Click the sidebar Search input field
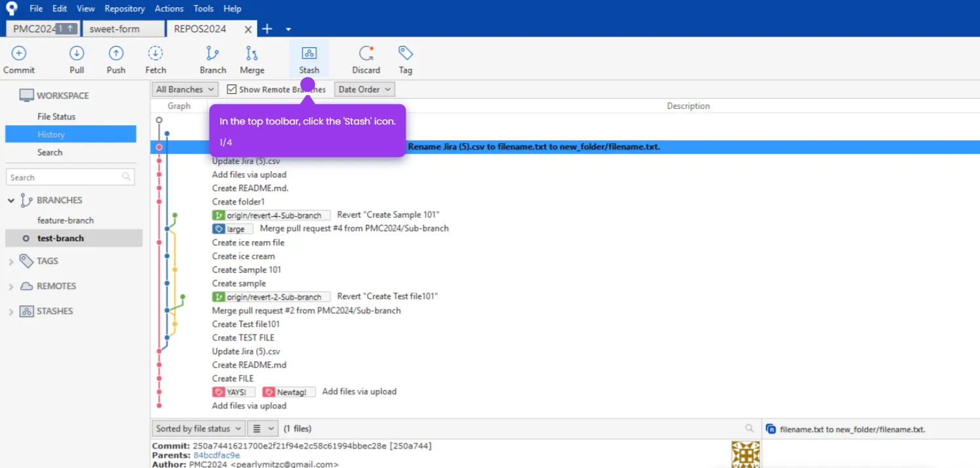The width and height of the screenshot is (980, 468). pyautogui.click(x=70, y=177)
